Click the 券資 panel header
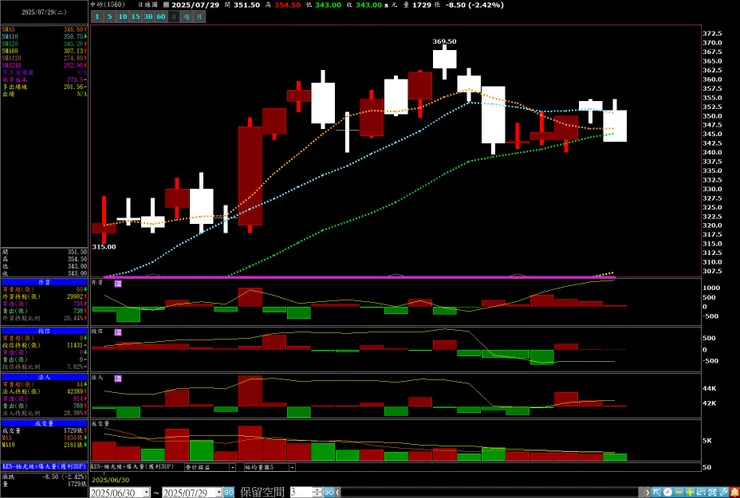Image resolution: width=740 pixels, height=498 pixels. click(44, 282)
